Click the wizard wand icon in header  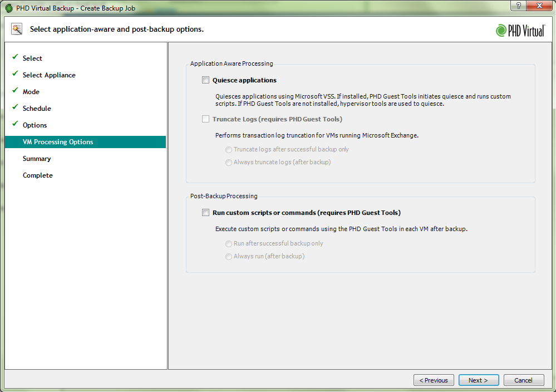click(17, 29)
